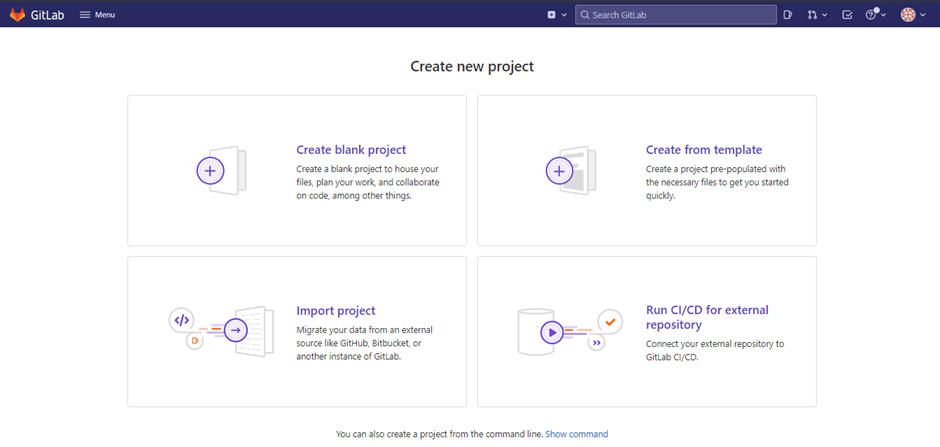
Task: Click the Import project heading
Action: pos(336,311)
